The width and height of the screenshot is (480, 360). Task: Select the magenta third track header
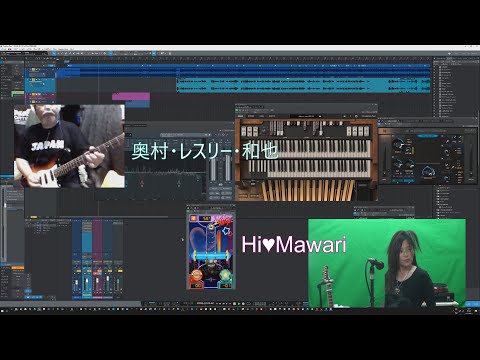41,97
